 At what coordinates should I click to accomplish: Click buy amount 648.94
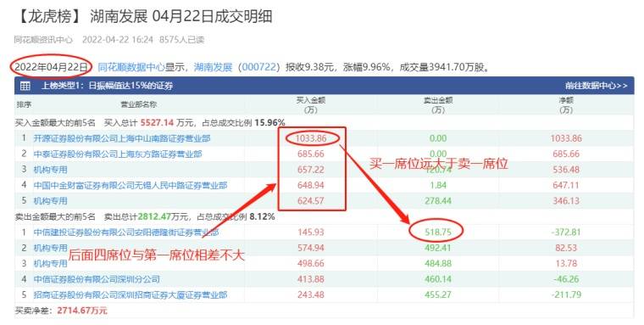click(311, 185)
